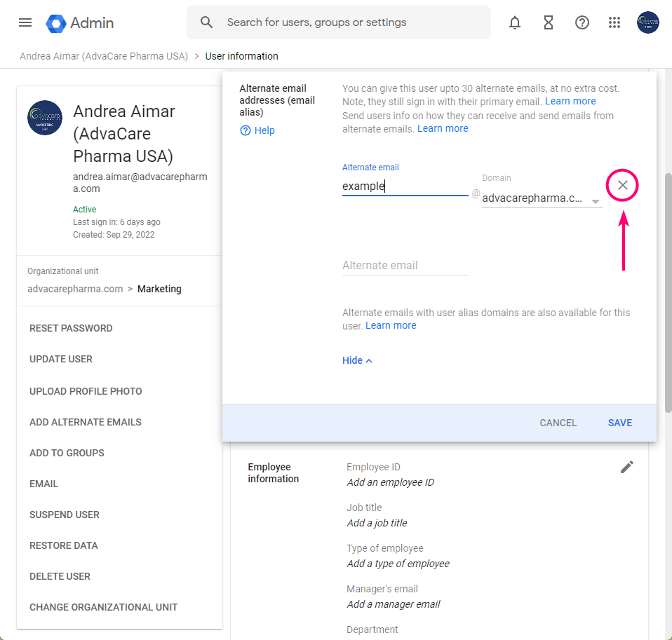Cancel the alternate email edit
Screen dimensions: 672x640
point(558,423)
